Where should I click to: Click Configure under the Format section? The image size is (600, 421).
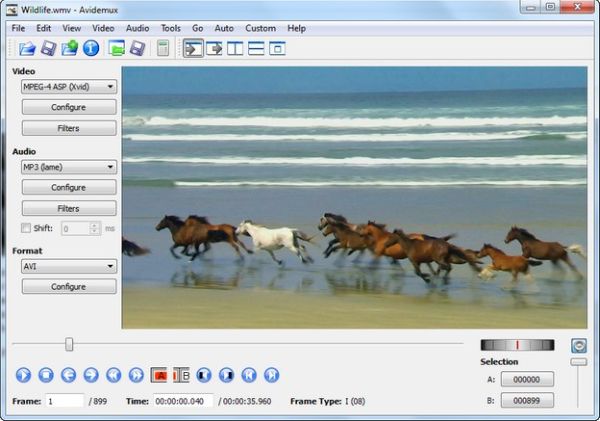69,287
